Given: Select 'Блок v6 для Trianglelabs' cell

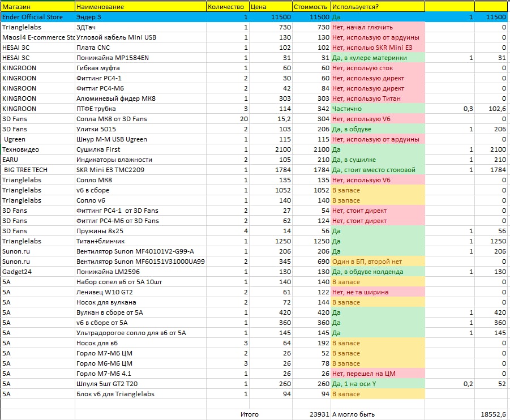Looking at the screenshot, I should coord(140,394).
